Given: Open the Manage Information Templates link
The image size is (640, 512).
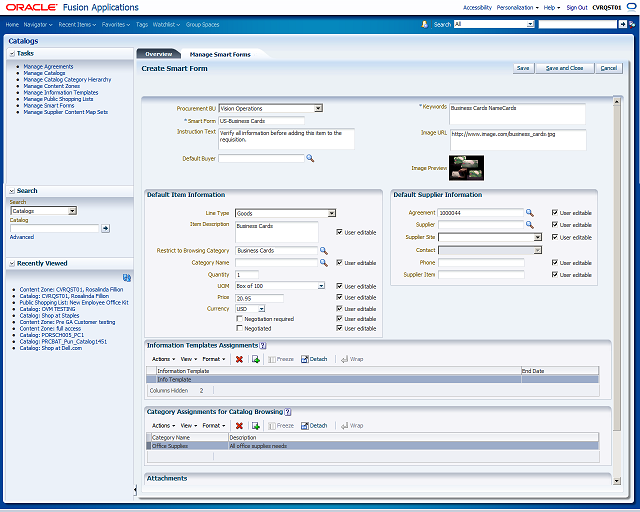Looking at the screenshot, I should 61,93.
